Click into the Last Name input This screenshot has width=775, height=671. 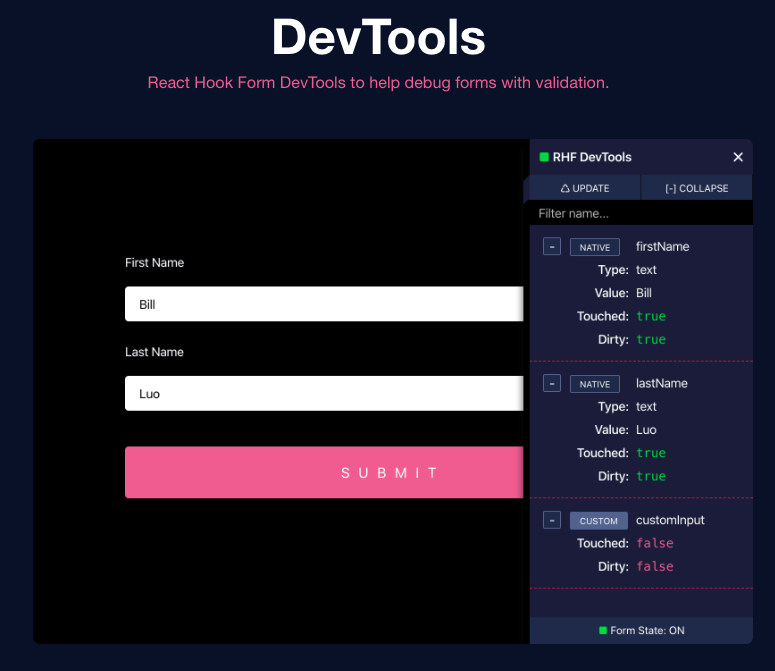click(x=324, y=393)
